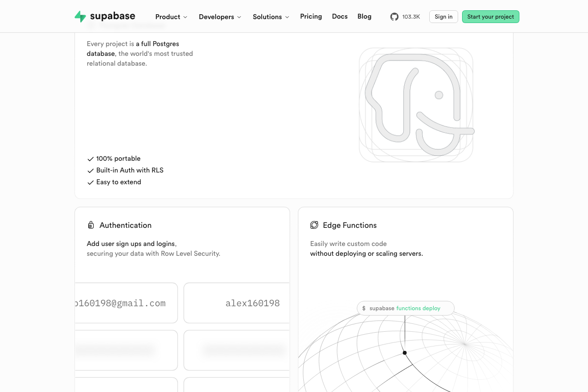Click the 103.3K GitHub stars count

(411, 17)
